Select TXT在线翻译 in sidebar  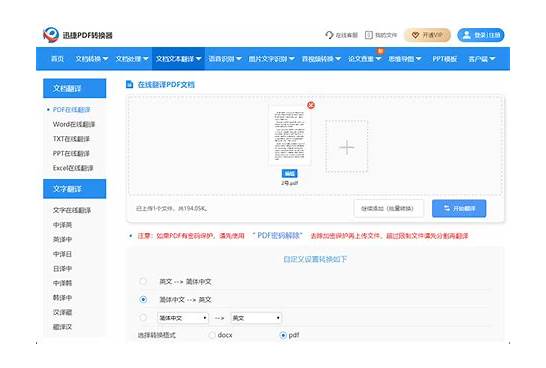click(71, 139)
